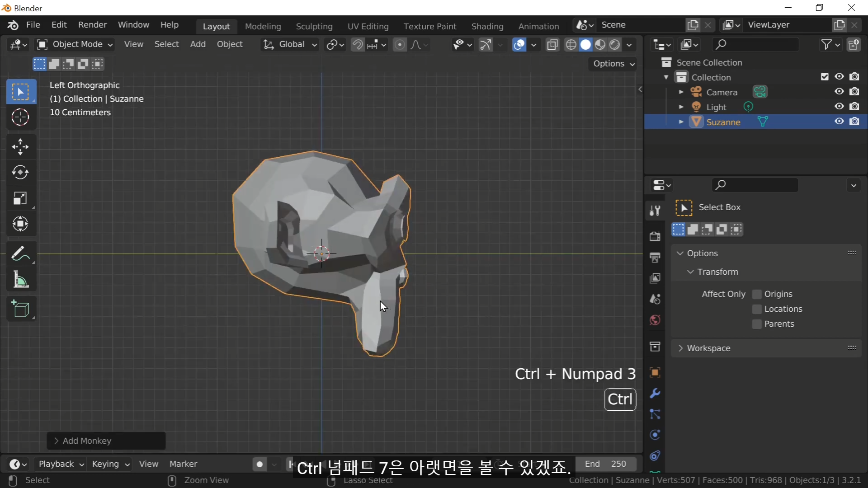Open the Render menu
The height and width of the screenshot is (488, 868).
coord(92,25)
